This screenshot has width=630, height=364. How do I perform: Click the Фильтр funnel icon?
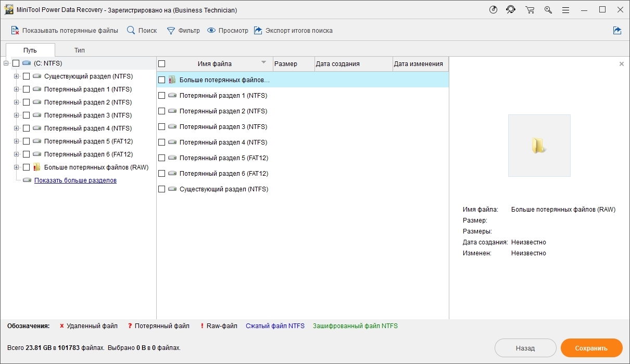(171, 31)
